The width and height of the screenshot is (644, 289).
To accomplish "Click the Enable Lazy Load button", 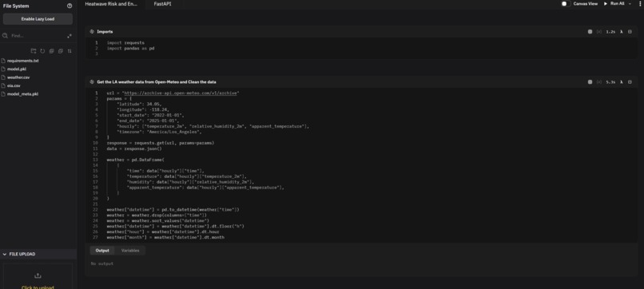I will tap(38, 19).
